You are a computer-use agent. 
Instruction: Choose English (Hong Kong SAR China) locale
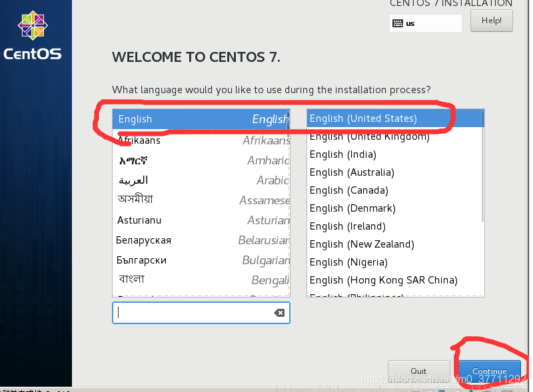point(383,280)
